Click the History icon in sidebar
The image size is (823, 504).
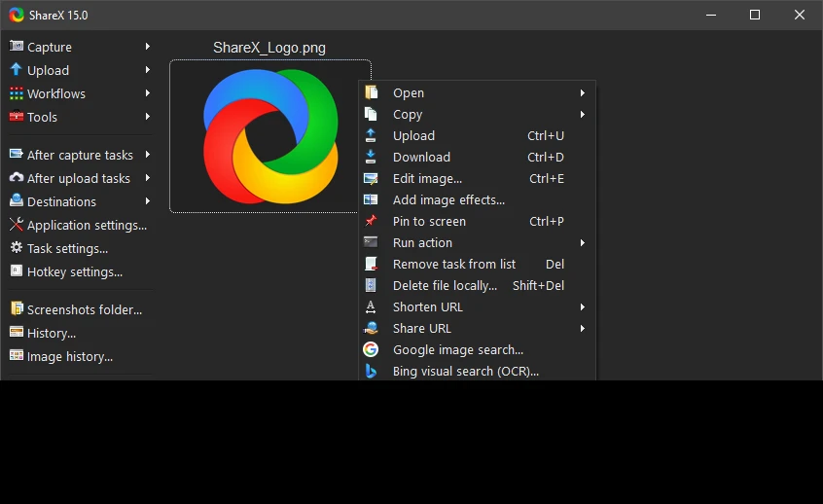coord(17,333)
